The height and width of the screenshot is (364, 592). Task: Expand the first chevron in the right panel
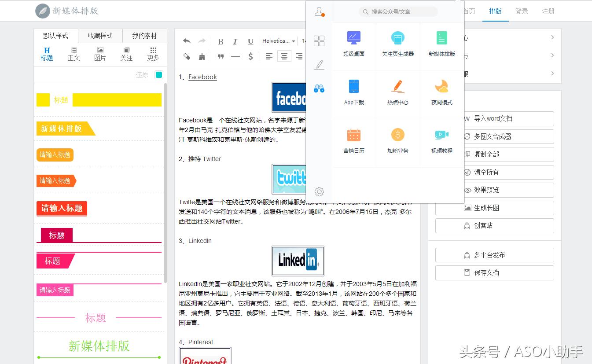pos(552,37)
